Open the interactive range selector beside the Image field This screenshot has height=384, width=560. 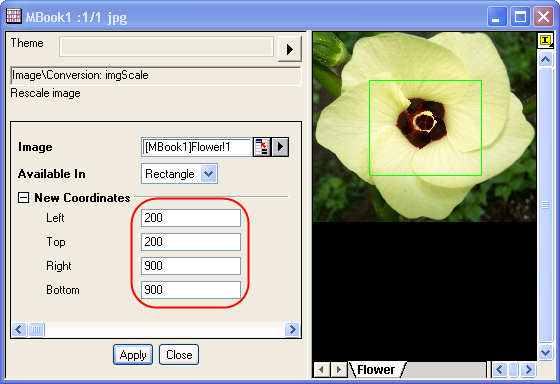point(262,147)
